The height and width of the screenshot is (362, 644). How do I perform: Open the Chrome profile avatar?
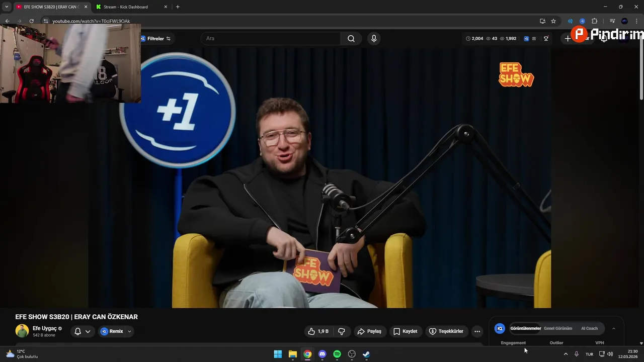pyautogui.click(x=624, y=21)
